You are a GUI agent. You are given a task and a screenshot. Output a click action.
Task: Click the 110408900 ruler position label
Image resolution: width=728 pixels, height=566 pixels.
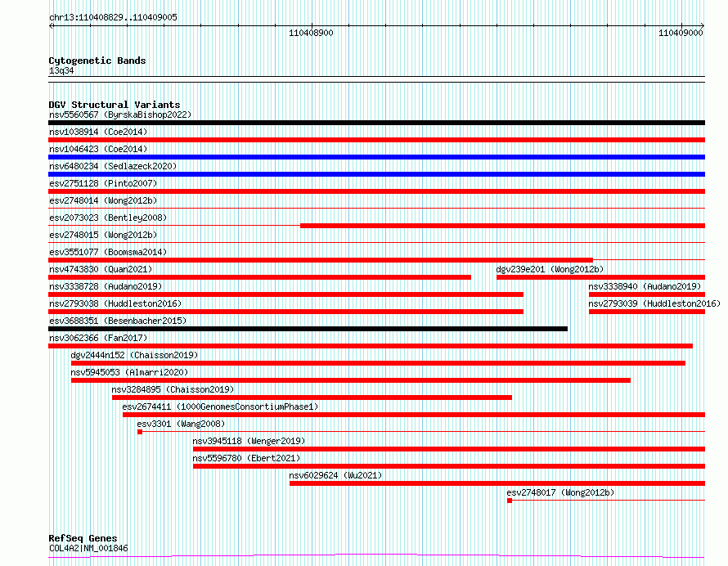click(311, 34)
